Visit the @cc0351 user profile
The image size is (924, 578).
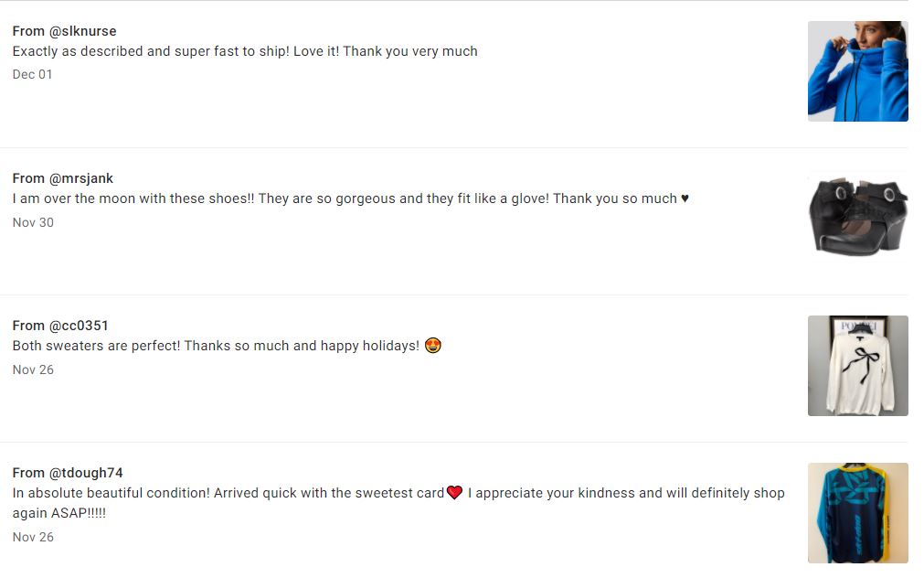[79, 326]
